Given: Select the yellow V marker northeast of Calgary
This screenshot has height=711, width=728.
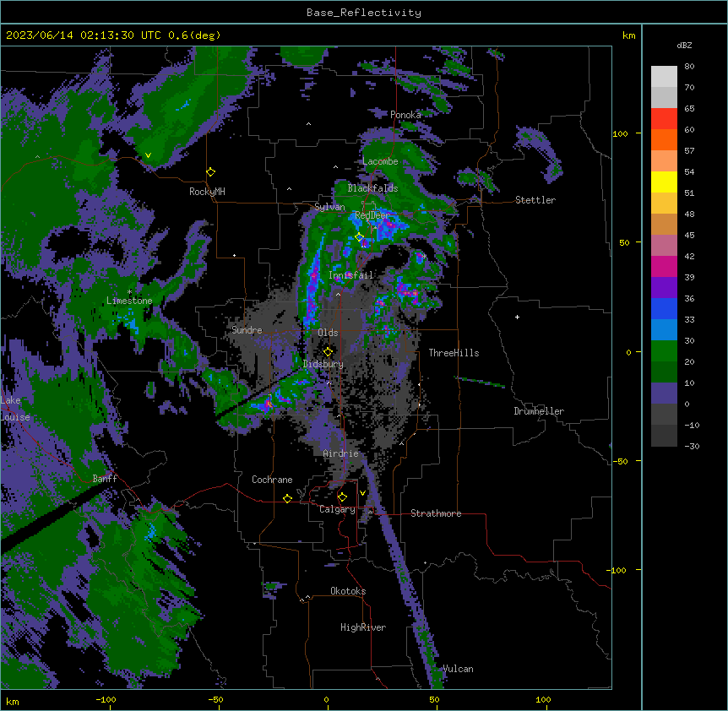Looking at the screenshot, I should coord(362,493).
